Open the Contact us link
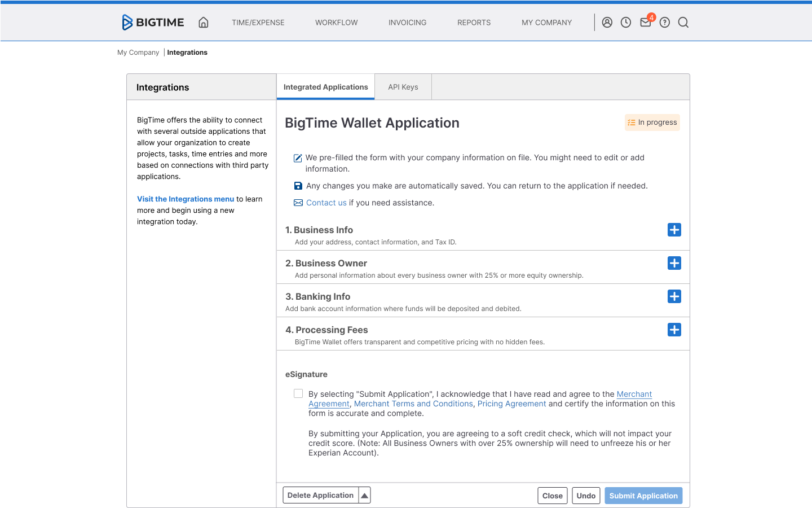This screenshot has height=508, width=812. 326,203
